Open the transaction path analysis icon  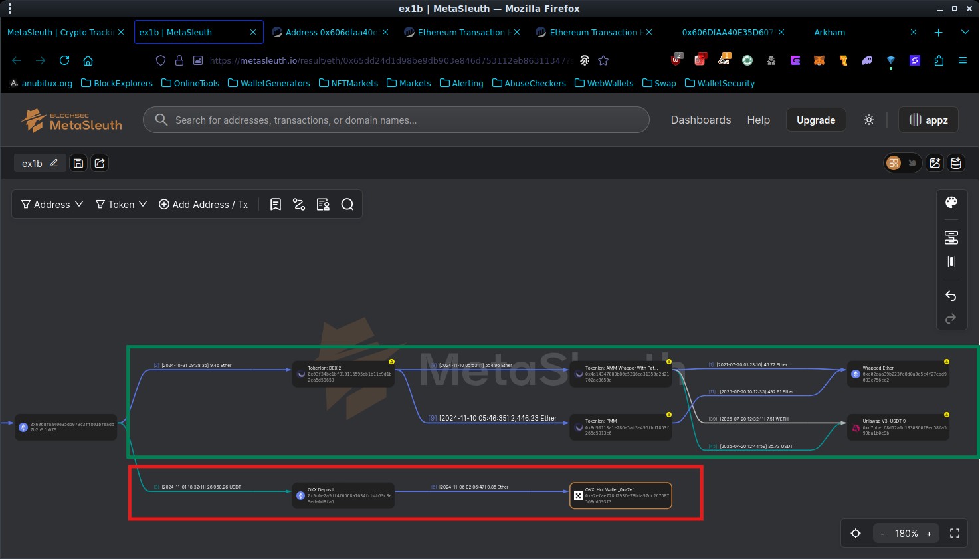[x=299, y=205]
